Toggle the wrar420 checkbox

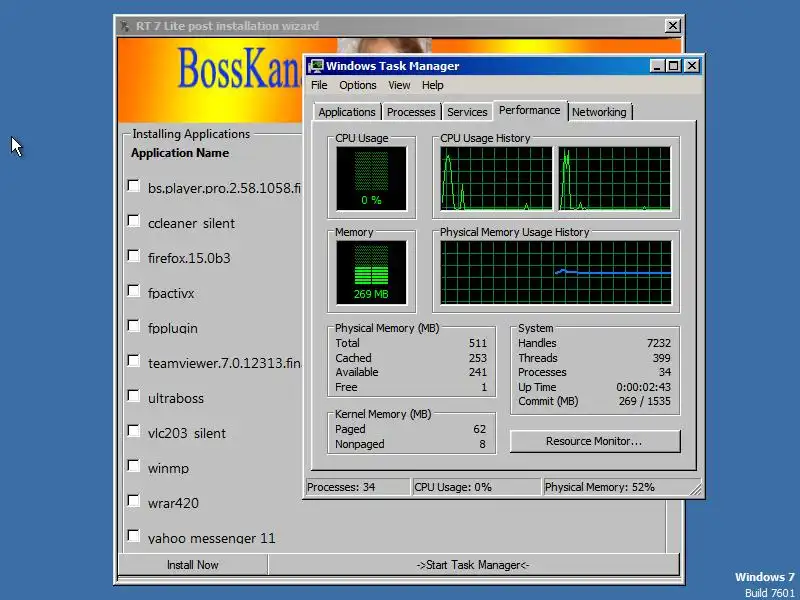(134, 501)
